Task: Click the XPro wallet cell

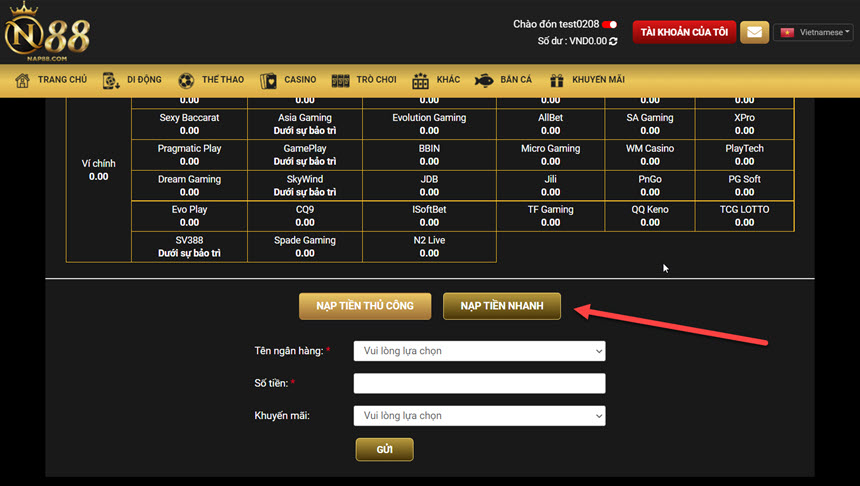Action: coord(744,124)
